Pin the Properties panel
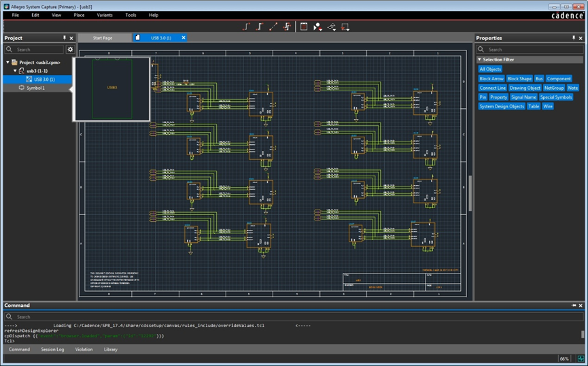 pos(572,38)
